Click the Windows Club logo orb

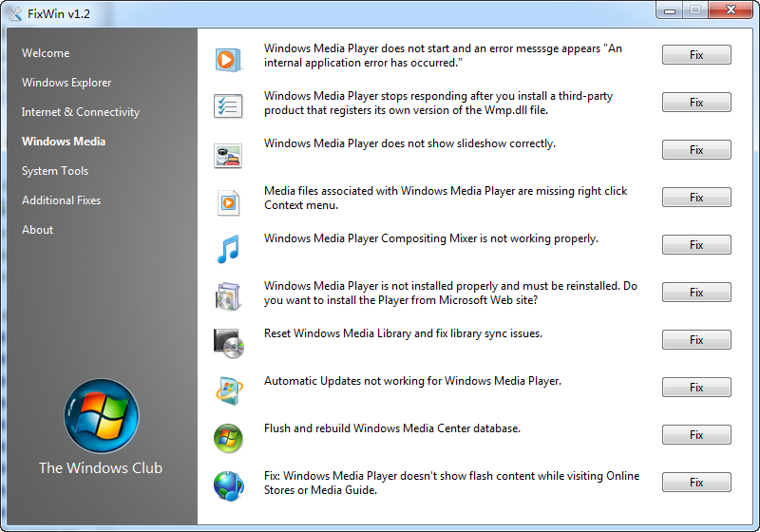pos(101,416)
